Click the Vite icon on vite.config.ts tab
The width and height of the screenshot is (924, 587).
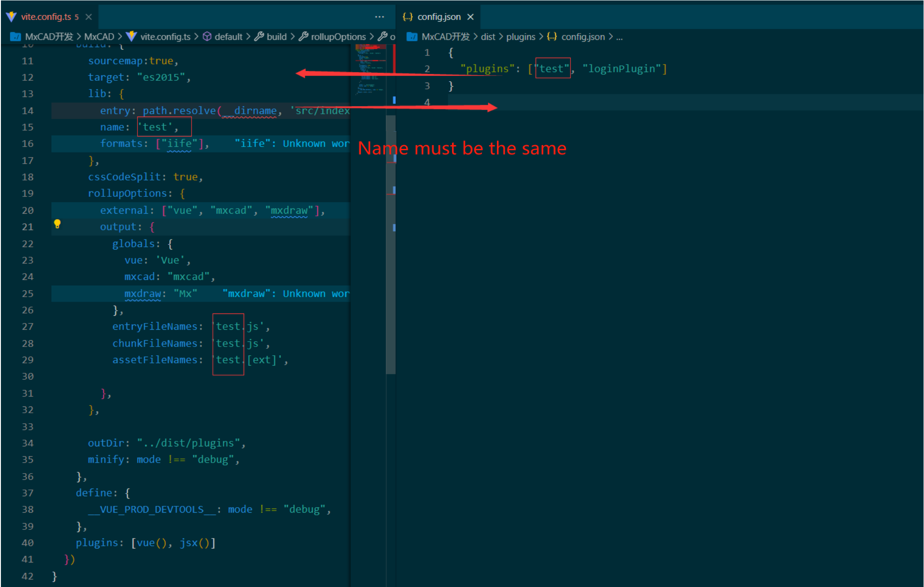[x=11, y=17]
